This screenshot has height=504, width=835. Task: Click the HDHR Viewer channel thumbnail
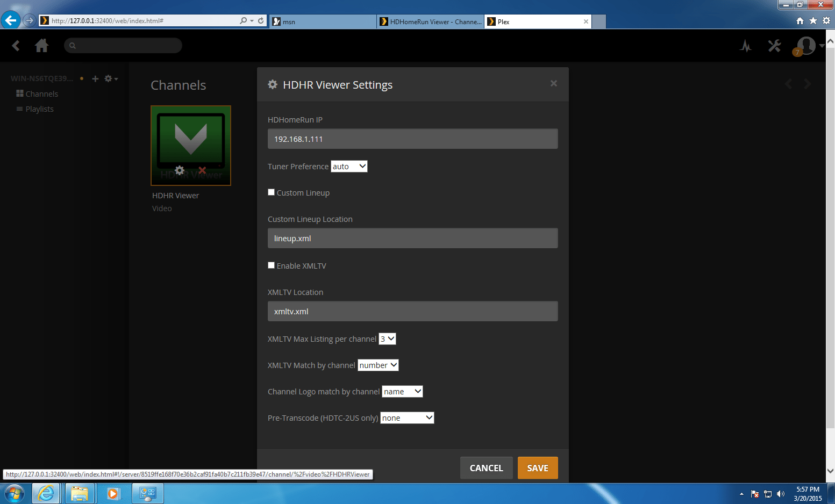191,146
